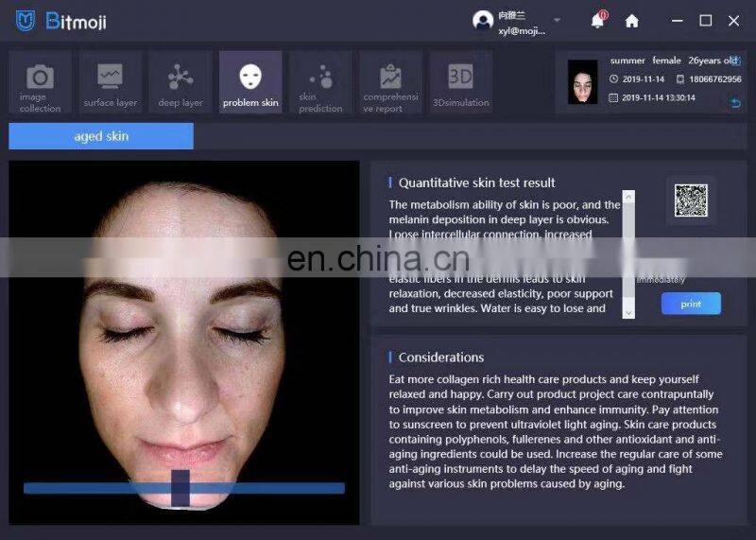The height and width of the screenshot is (540, 756).
Task: Expand the user account dropdown arrow
Action: tap(557, 20)
